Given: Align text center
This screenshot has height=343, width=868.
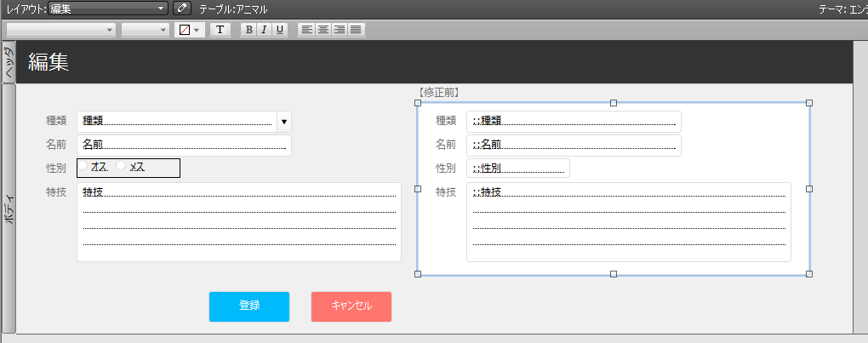Looking at the screenshot, I should pos(323,30).
